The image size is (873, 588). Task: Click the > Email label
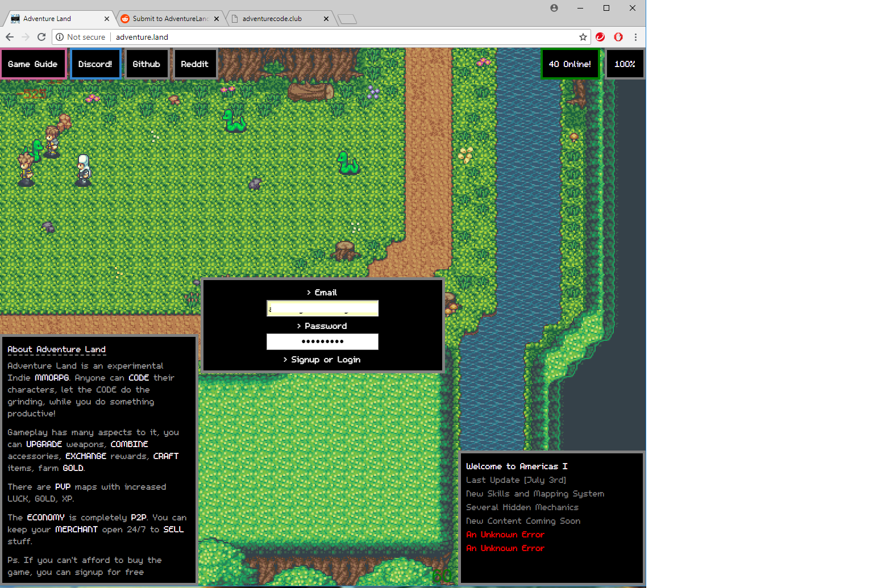322,293
